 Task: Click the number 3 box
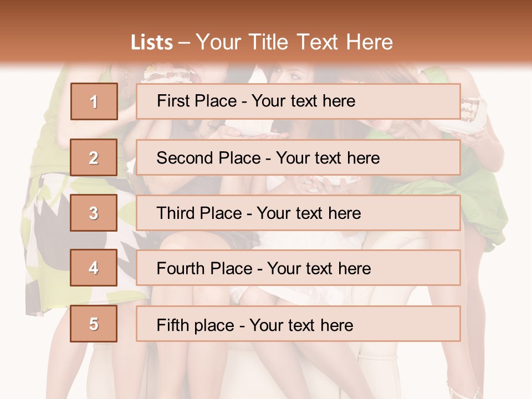(94, 213)
